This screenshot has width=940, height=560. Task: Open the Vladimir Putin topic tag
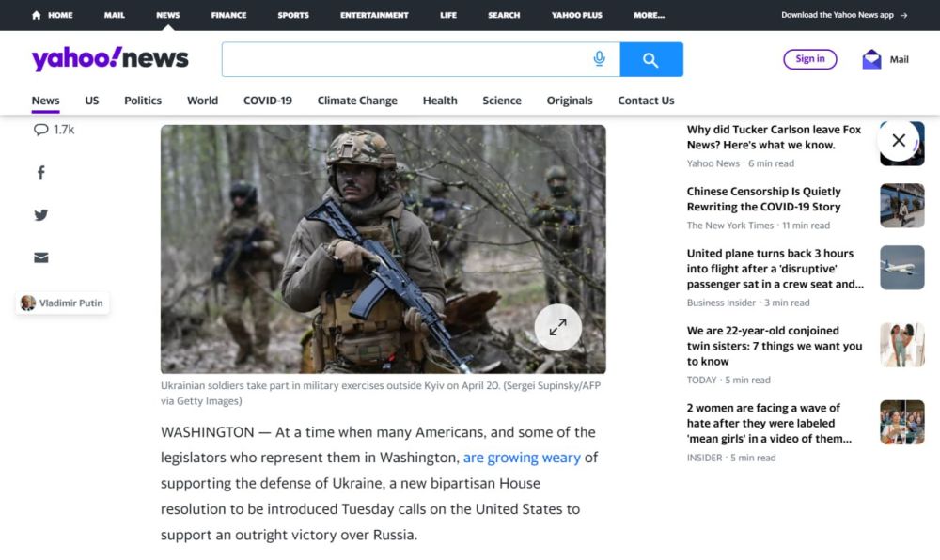[63, 303]
